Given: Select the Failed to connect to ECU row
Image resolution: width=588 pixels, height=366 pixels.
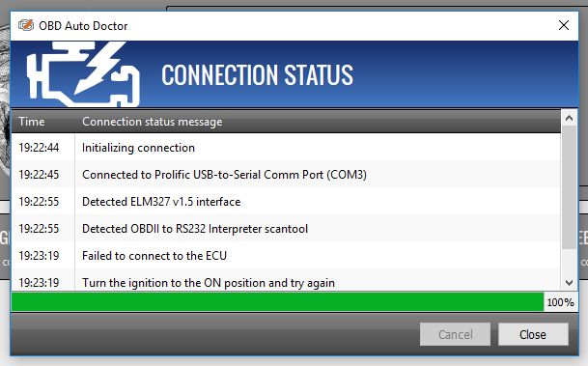Looking at the screenshot, I should (286, 255).
